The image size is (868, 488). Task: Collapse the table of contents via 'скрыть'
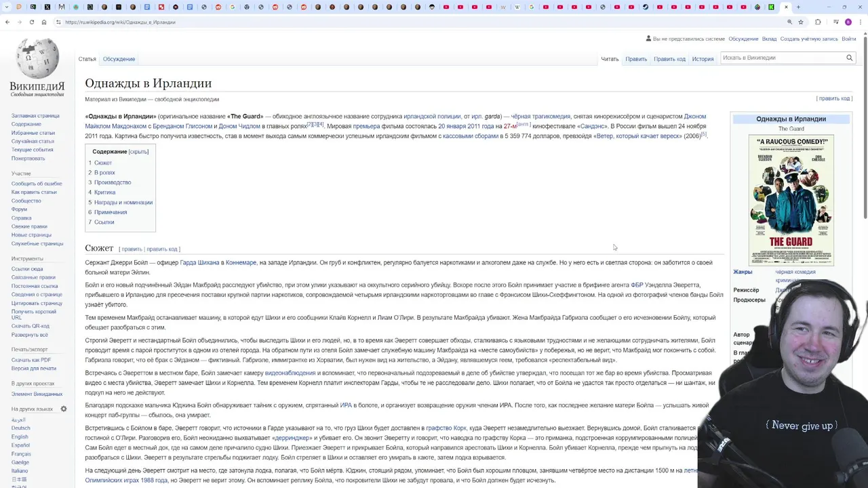(x=138, y=152)
